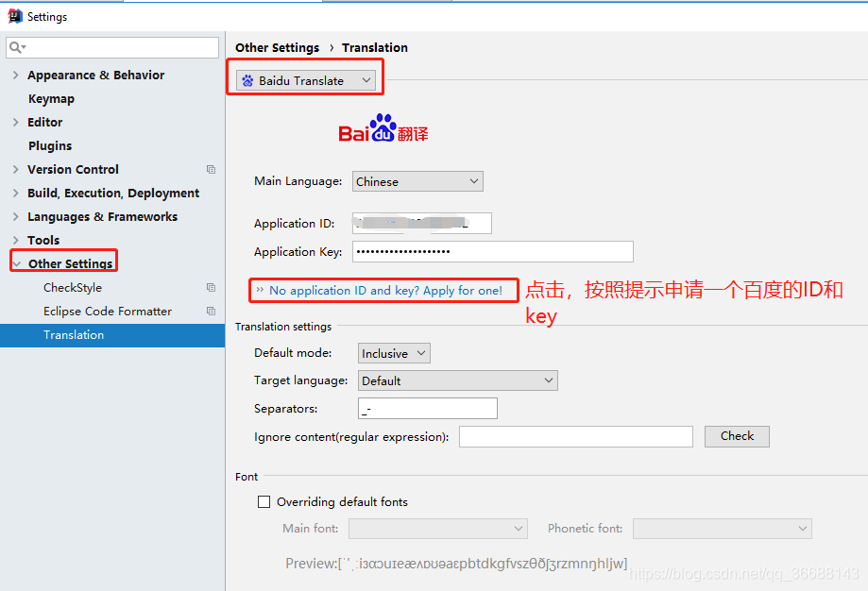This screenshot has width=868, height=591.
Task: Click the Application ID input field
Action: [x=422, y=223]
